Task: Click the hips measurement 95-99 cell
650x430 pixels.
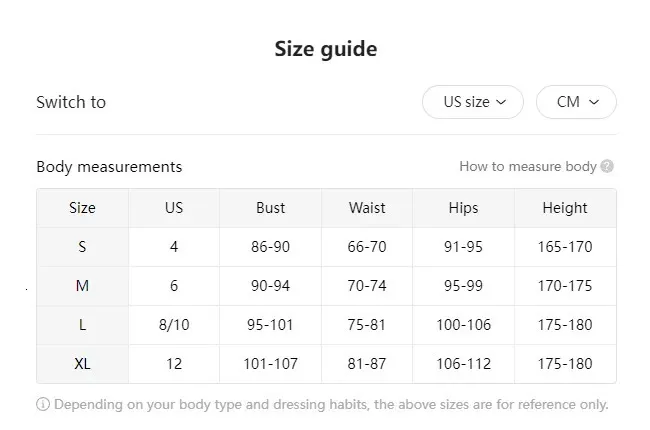Action: point(464,286)
